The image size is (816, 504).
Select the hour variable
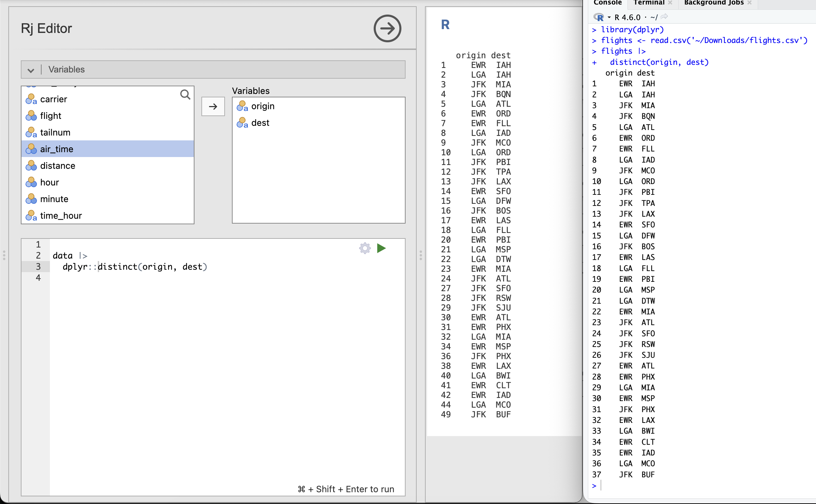click(107, 182)
